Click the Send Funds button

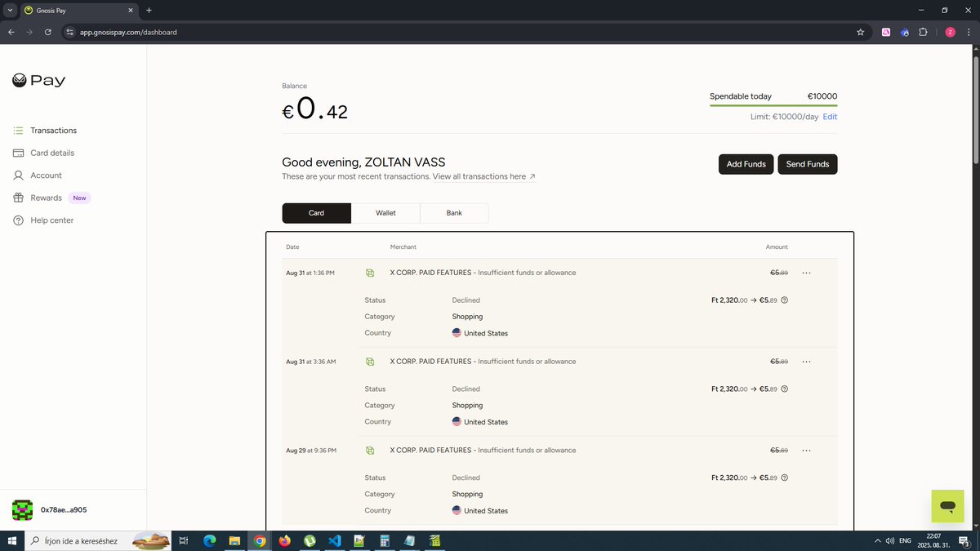point(807,164)
